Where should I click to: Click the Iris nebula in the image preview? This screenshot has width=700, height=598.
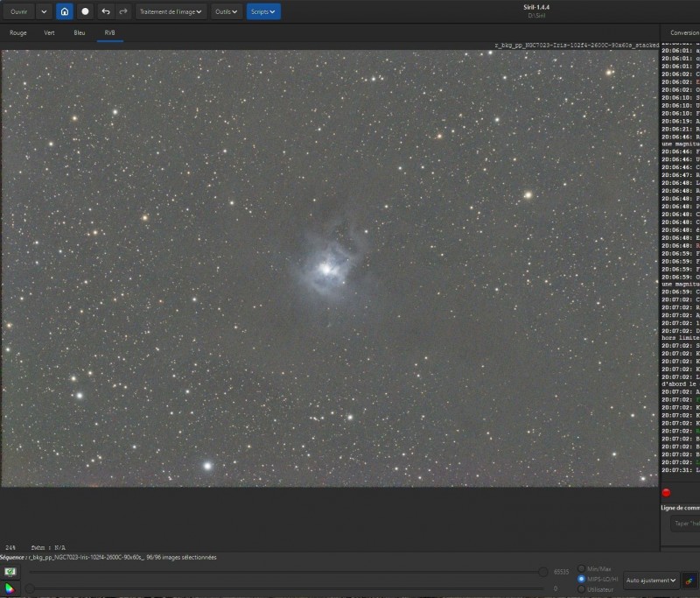coord(326,269)
